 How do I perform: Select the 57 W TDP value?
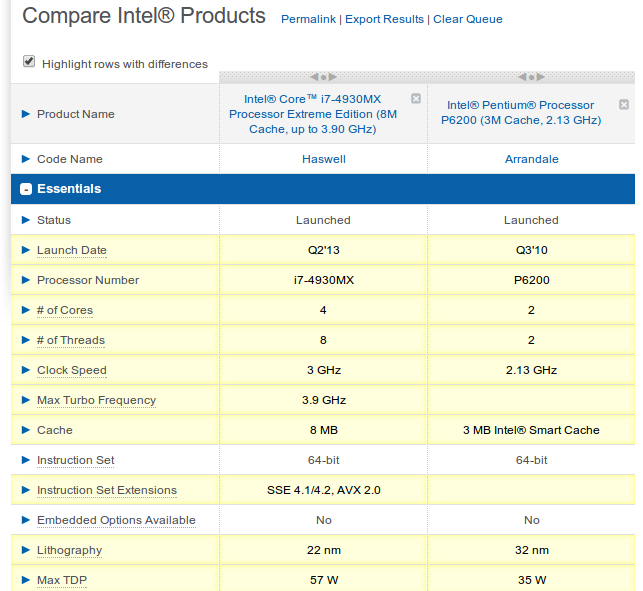pyautogui.click(x=324, y=580)
